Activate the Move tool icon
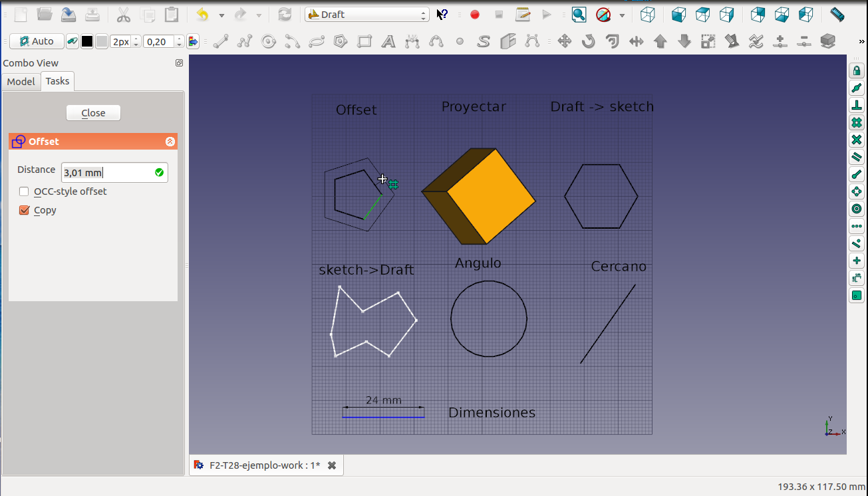The height and width of the screenshot is (496, 868). (x=565, y=42)
